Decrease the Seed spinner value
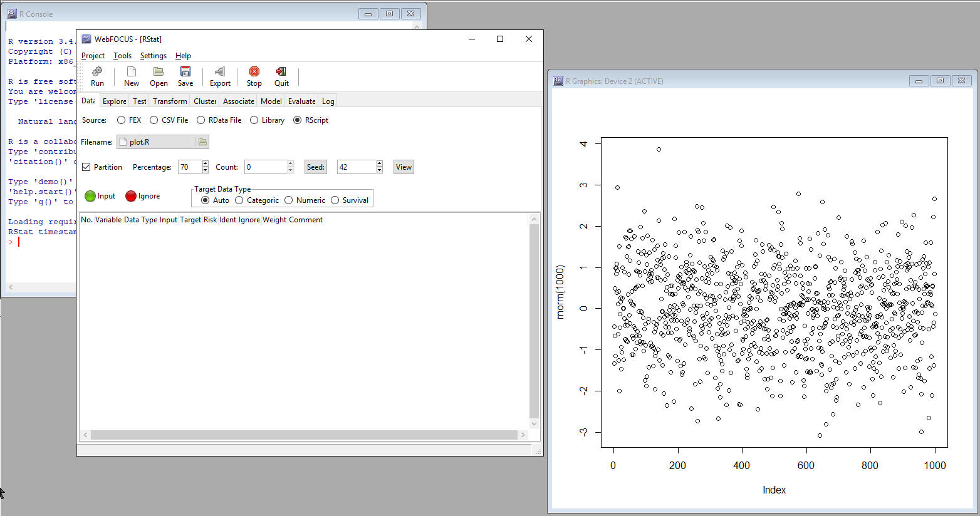 [x=380, y=170]
